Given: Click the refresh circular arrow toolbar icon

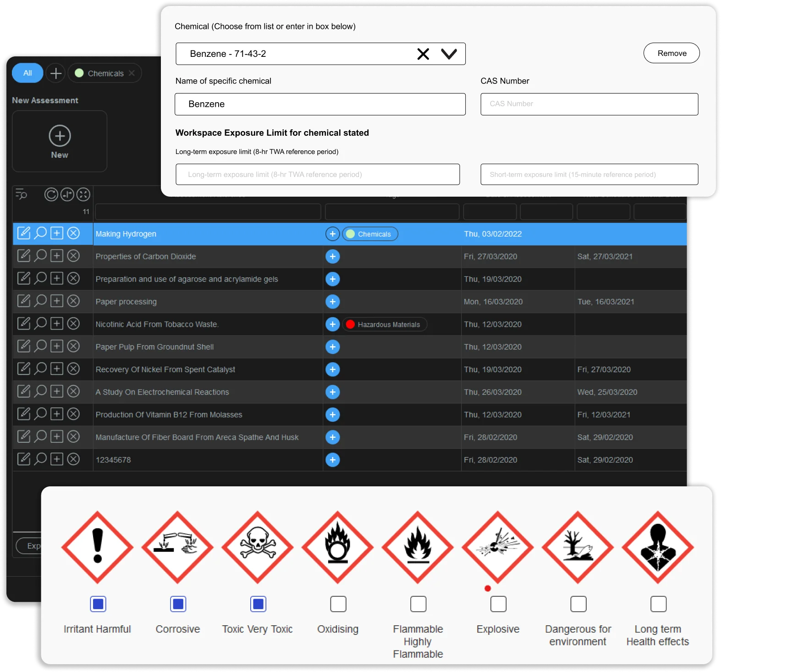Looking at the screenshot, I should click(x=51, y=195).
